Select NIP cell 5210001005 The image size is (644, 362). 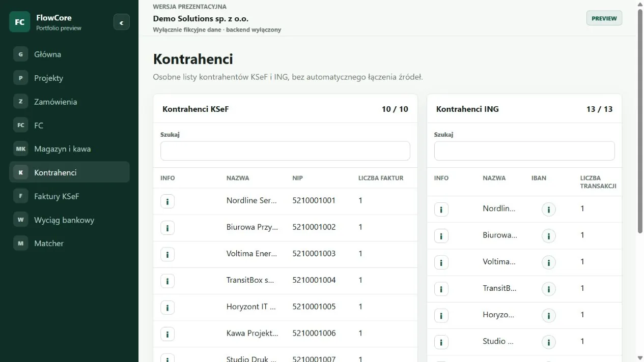tap(314, 306)
